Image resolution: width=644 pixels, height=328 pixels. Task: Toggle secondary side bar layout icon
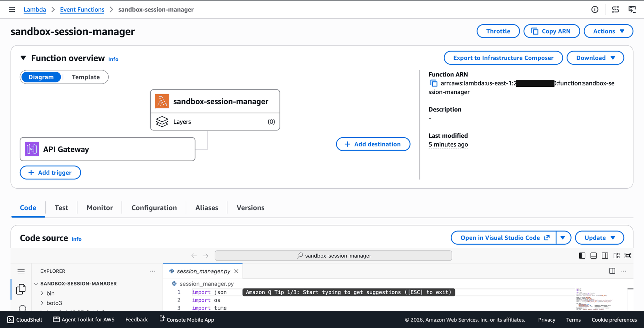tap(605, 256)
